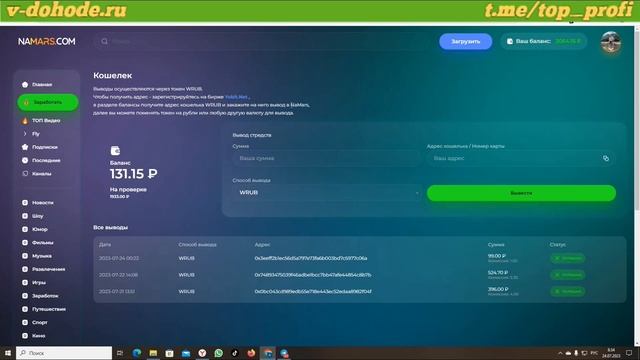Show hidden system tray icons
The image size is (640, 360).
560,353
